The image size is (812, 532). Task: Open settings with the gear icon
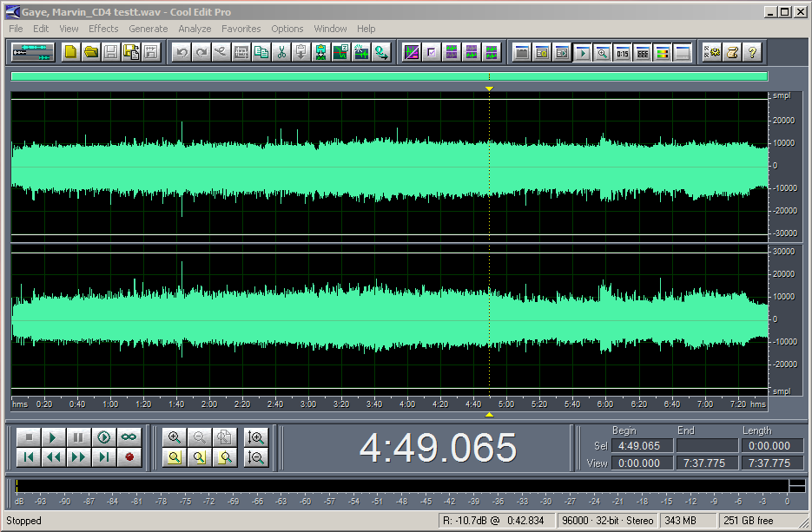coord(712,52)
